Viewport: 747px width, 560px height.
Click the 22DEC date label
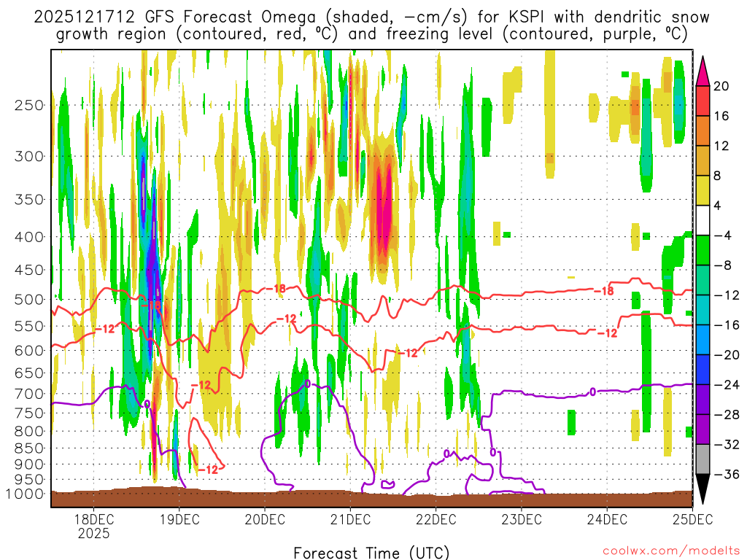pos(436,519)
